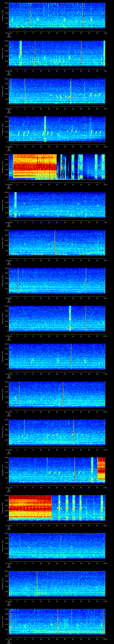Click the red vertical line in the 20:13:00 spectrogram
114x644 pixels.
pos(75,470)
